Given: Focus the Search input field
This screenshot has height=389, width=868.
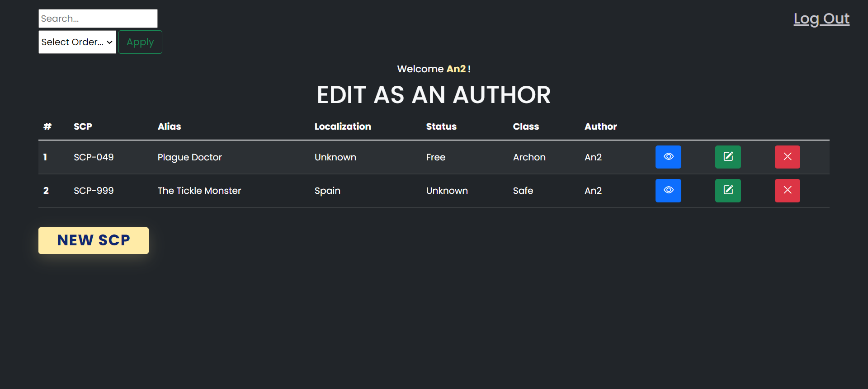Looking at the screenshot, I should tap(98, 19).
